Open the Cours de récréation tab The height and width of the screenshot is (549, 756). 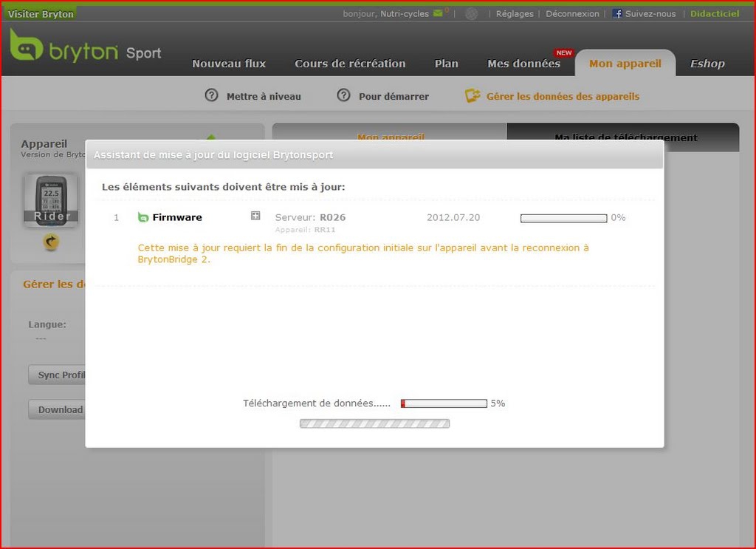click(x=350, y=64)
